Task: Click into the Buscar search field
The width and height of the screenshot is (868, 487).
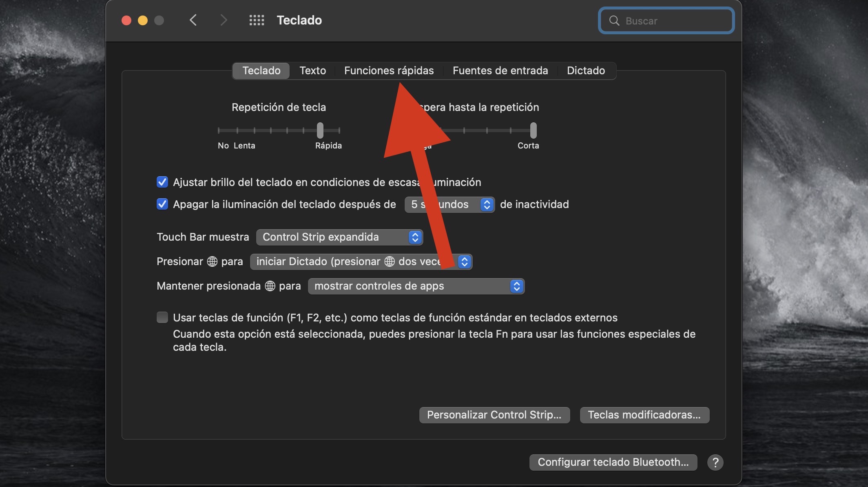Action: click(673, 21)
